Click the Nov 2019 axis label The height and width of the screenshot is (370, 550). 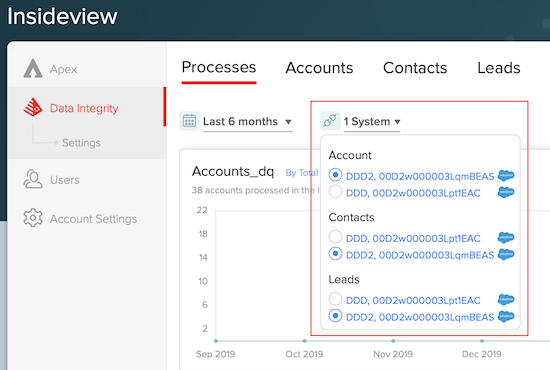(393, 354)
